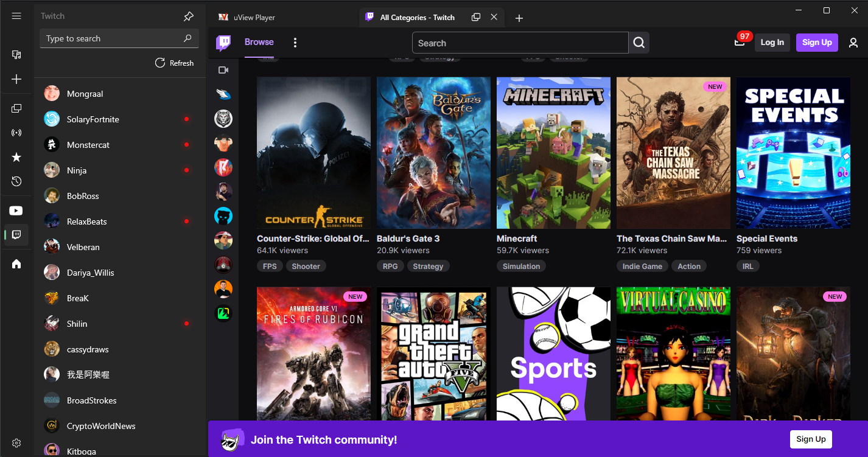The image size is (868, 457).
Task: Refresh the Twitch channel list
Action: point(175,63)
